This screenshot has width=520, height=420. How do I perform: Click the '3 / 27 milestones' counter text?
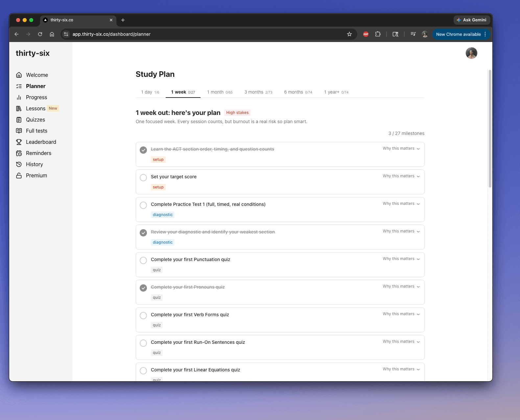(x=406, y=133)
